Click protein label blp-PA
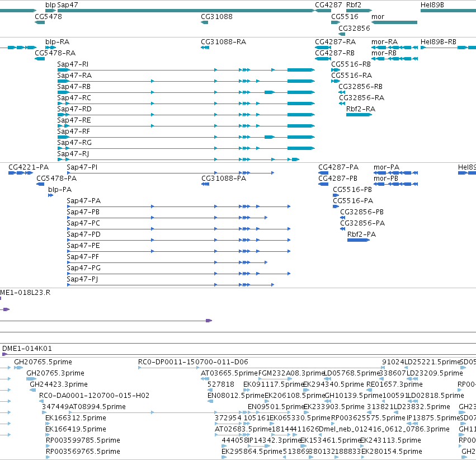Screen dimensions: 476x460 pyautogui.click(x=60, y=190)
